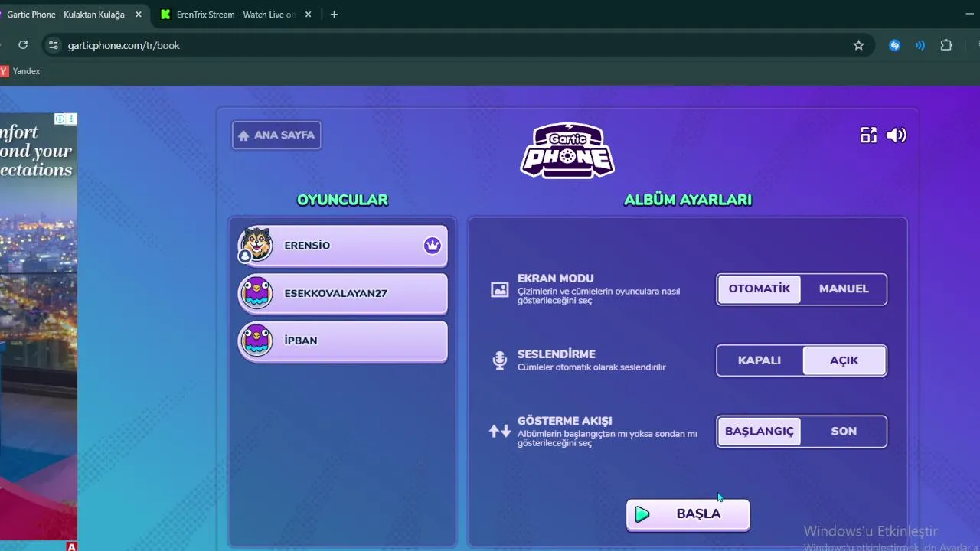Select player İPBAN row

click(x=342, y=341)
